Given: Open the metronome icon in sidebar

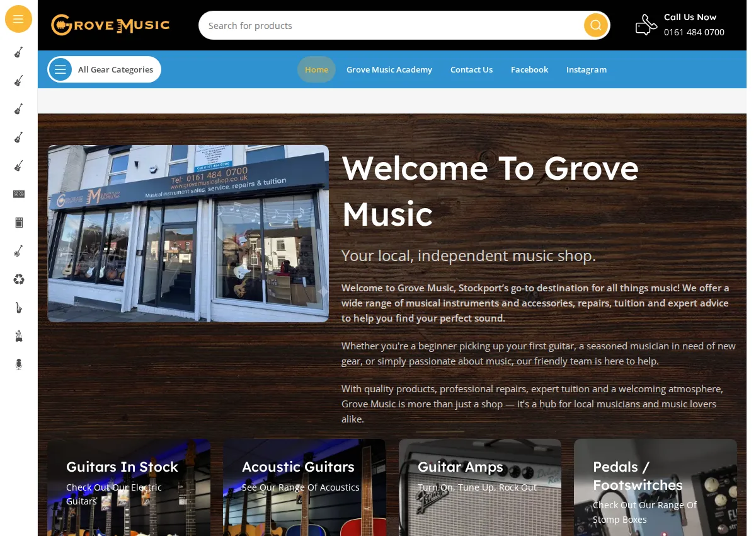Looking at the screenshot, I should point(19,336).
